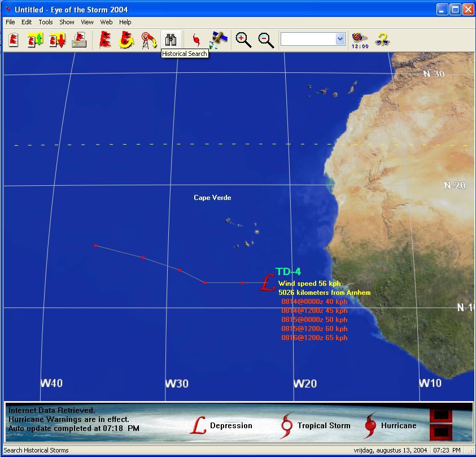
Task: Click the 12:00 storm time icon
Action: [x=360, y=40]
